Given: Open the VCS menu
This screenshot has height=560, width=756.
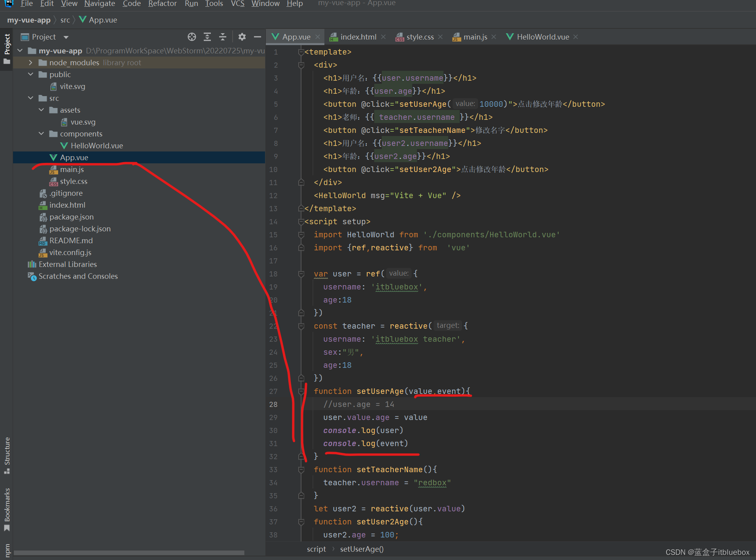Looking at the screenshot, I should pyautogui.click(x=237, y=4).
